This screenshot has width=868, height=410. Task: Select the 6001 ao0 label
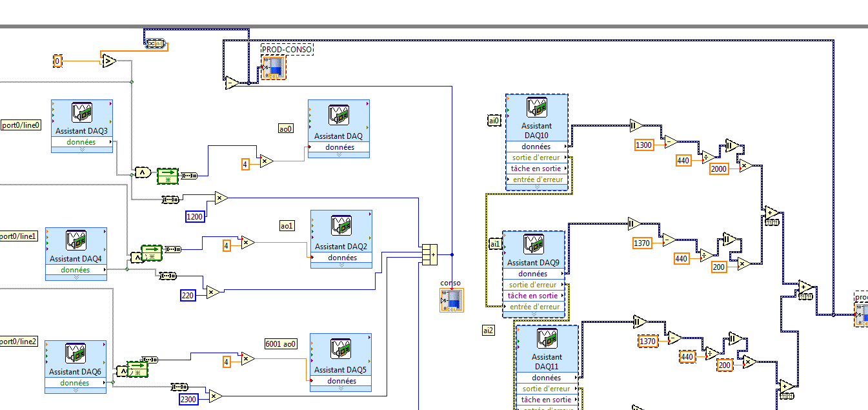click(x=282, y=344)
